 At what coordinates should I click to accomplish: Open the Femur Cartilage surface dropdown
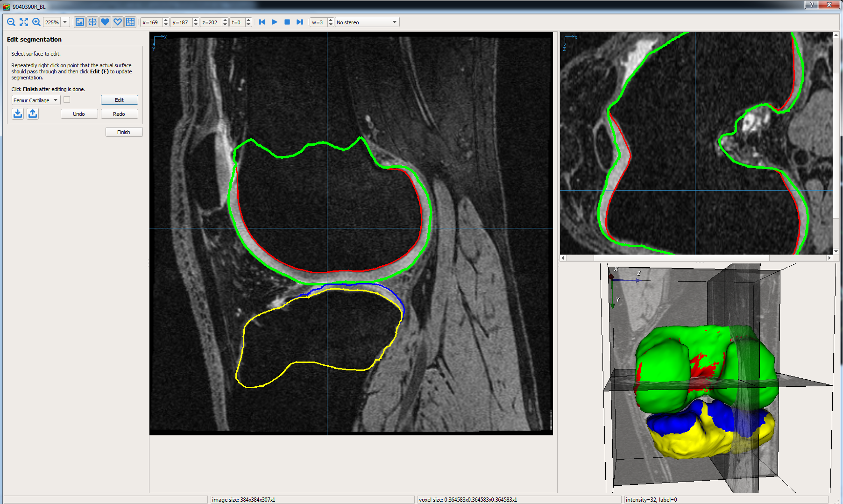coord(36,100)
